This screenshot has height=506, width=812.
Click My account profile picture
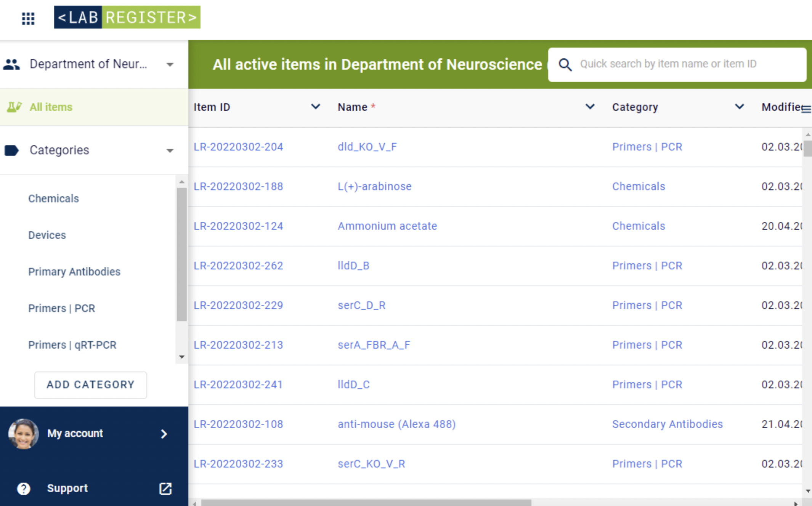point(23,433)
